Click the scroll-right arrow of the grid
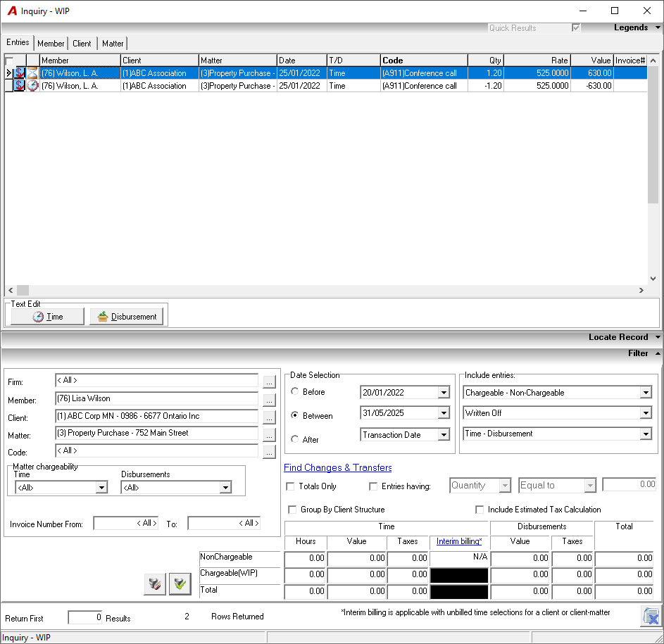This screenshot has width=664, height=644. click(x=641, y=291)
